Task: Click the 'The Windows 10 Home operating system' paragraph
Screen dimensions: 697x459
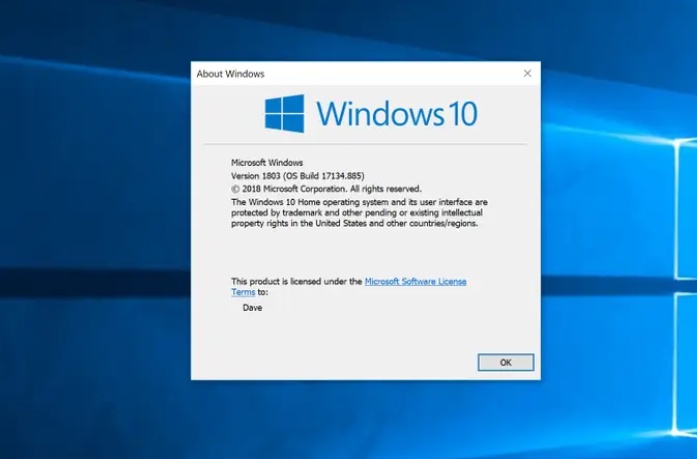Action: click(359, 212)
